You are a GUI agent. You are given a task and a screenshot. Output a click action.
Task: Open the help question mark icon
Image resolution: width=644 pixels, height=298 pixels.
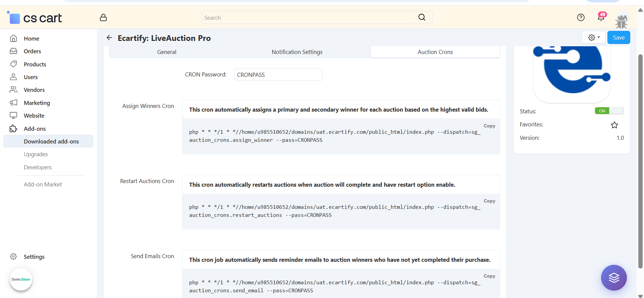click(581, 17)
